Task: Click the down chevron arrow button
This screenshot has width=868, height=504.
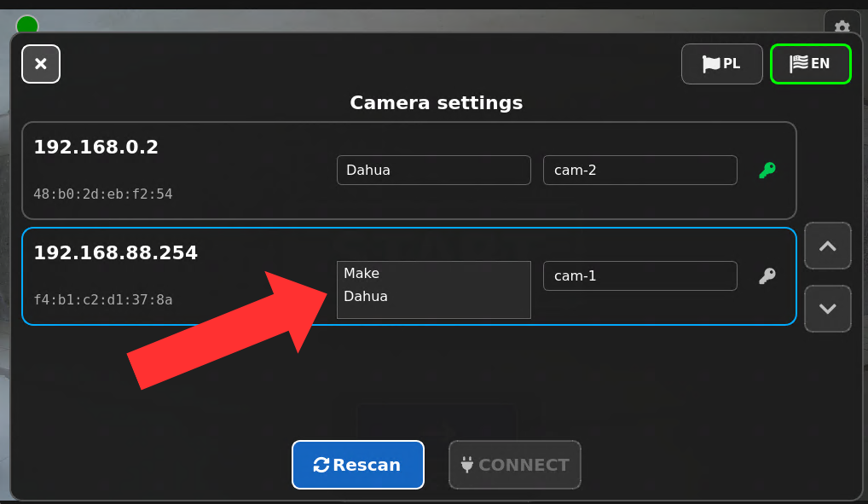Action: [x=828, y=309]
